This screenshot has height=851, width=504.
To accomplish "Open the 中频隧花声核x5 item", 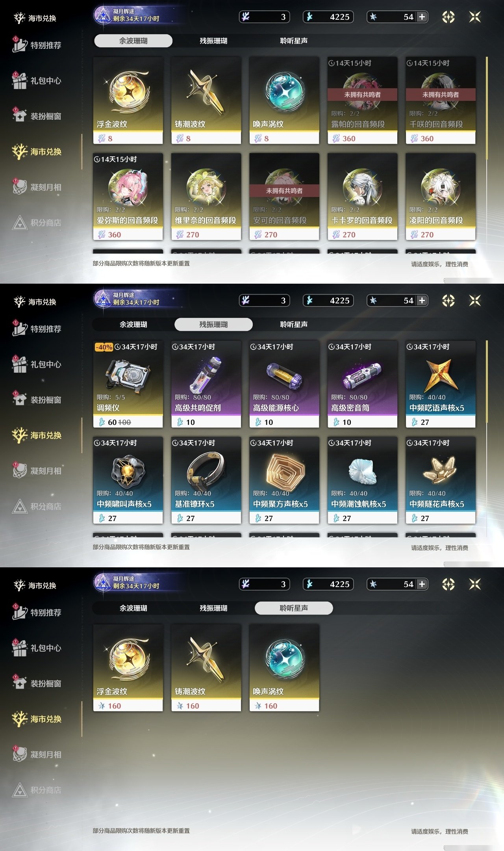I will tap(441, 480).
